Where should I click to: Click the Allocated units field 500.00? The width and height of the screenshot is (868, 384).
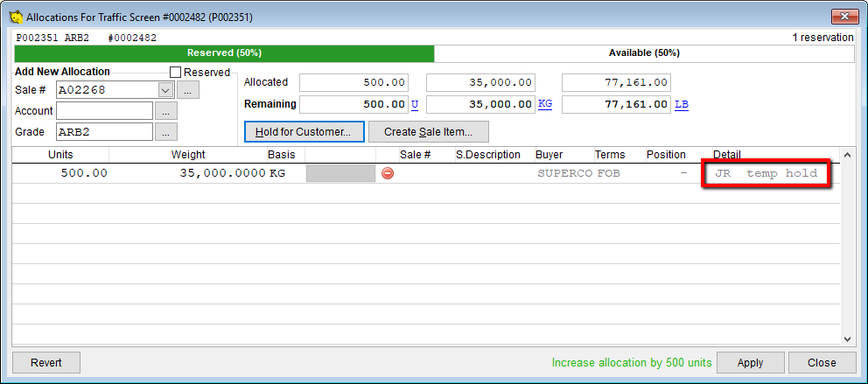[353, 82]
